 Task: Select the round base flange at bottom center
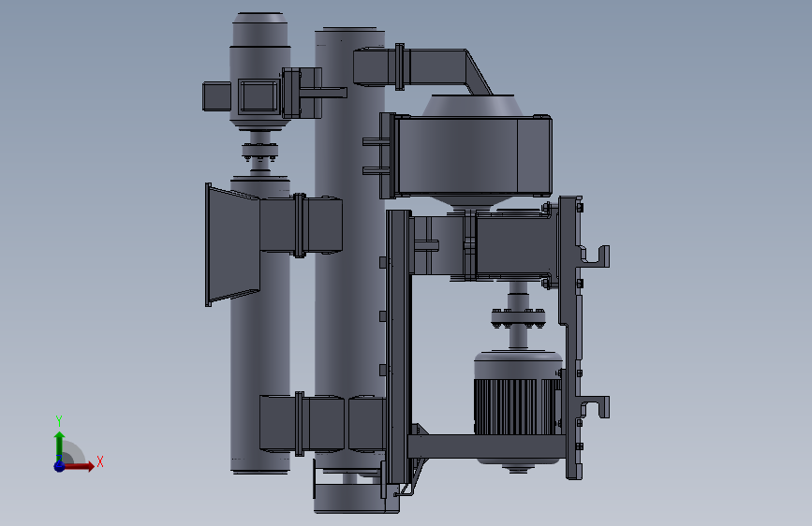pos(356,498)
